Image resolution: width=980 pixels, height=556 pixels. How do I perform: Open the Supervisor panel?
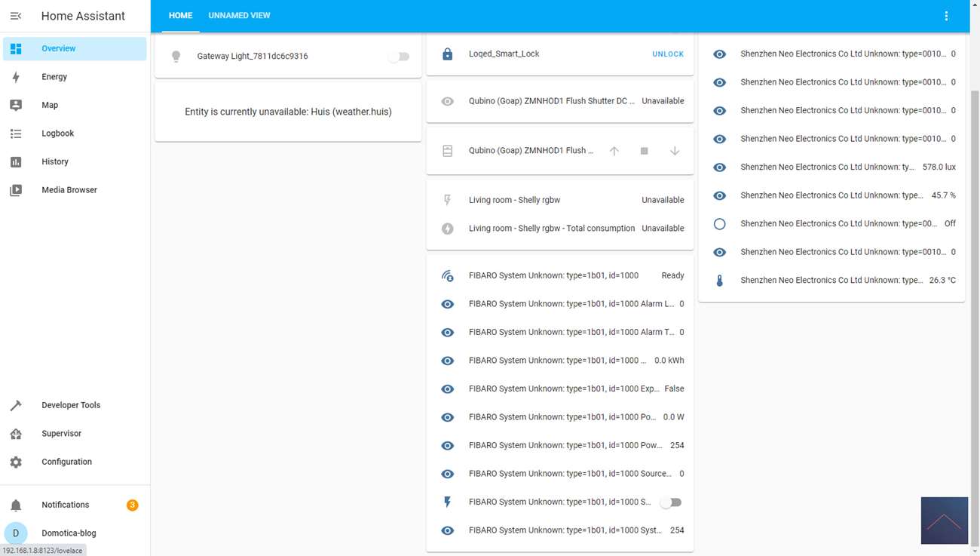click(x=61, y=434)
